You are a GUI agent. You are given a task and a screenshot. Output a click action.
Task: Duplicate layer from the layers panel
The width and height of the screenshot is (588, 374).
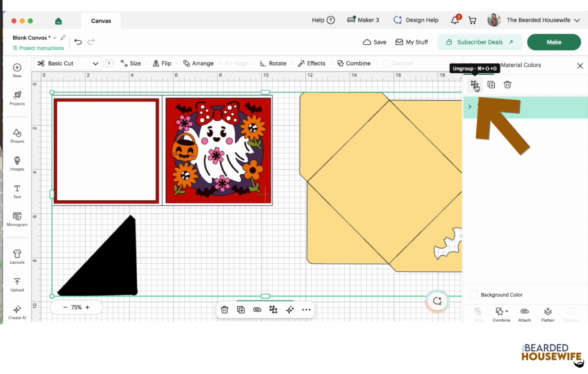pos(491,85)
